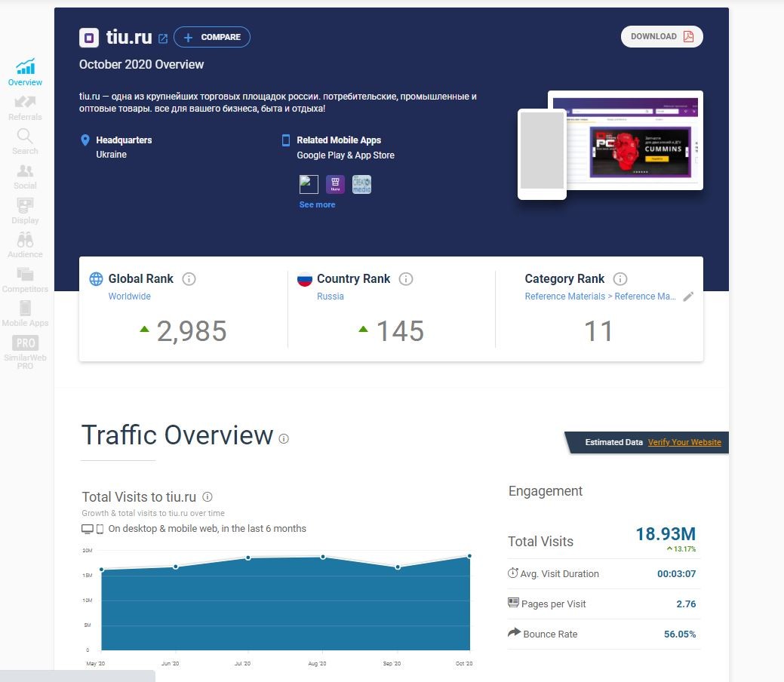The width and height of the screenshot is (784, 682).
Task: Open the Search section in sidebar
Action: [25, 142]
